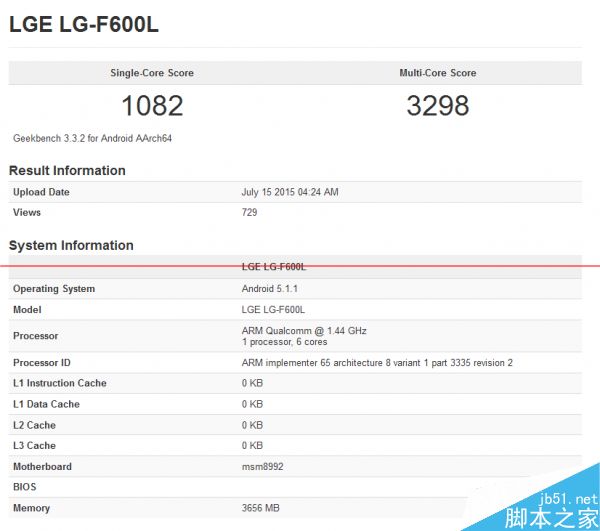The height and width of the screenshot is (531, 600).
Task: Select the views count 729
Action: (249, 212)
